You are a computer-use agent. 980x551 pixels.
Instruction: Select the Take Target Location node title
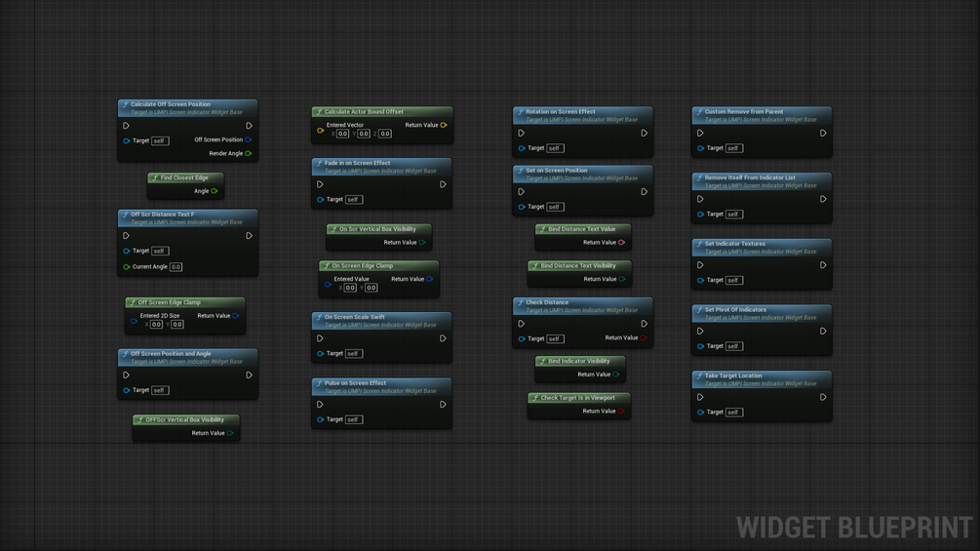[x=733, y=376]
